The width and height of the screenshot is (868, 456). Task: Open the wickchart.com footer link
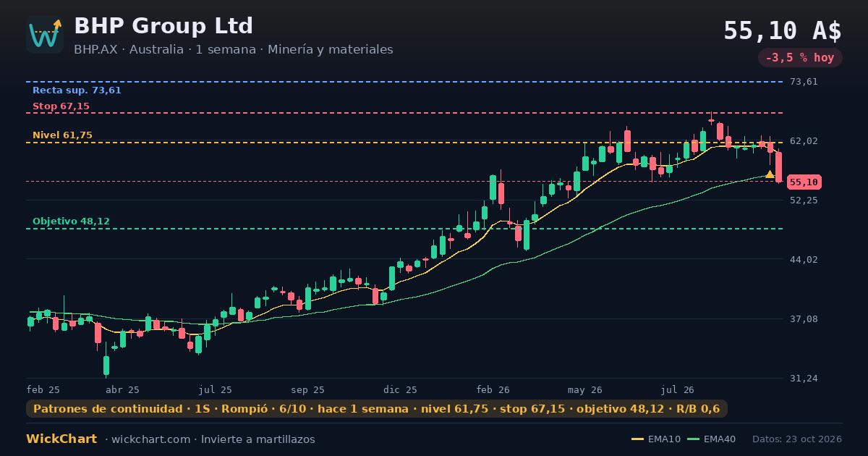(151, 439)
